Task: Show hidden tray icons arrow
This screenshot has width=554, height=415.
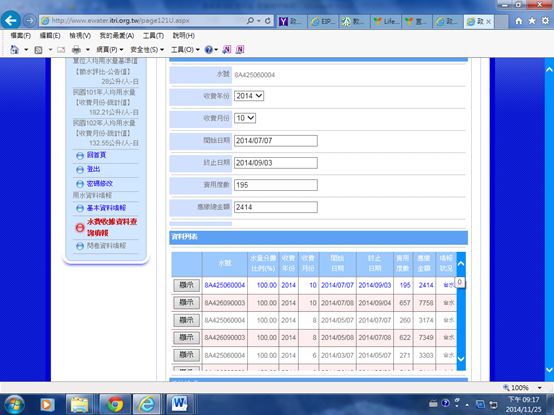Action: (467, 405)
